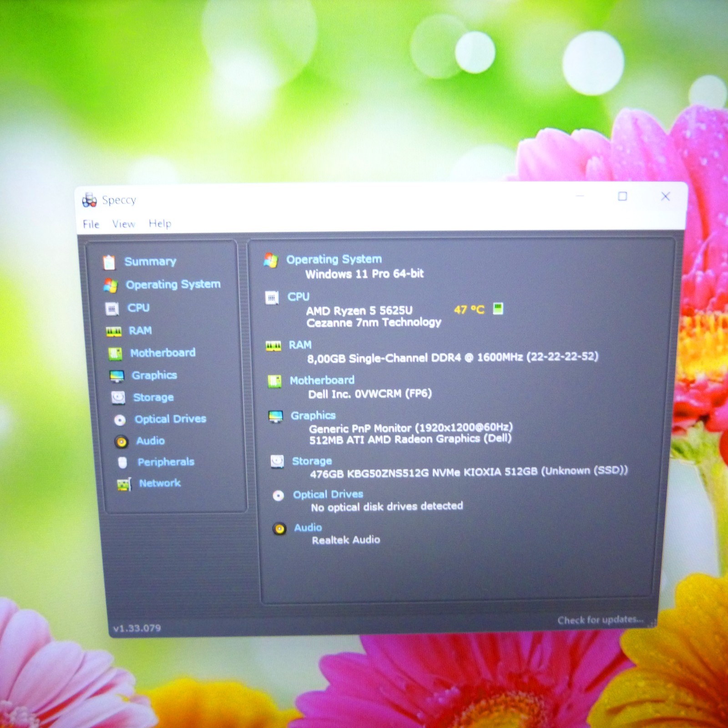728x728 pixels.
Task: Click the RAM icon in summary panel
Action: click(273, 346)
